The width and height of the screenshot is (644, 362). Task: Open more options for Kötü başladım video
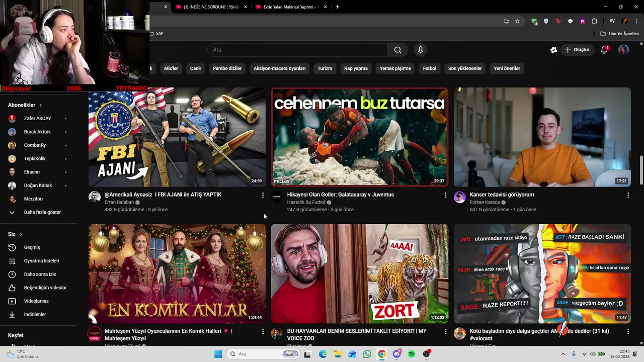coord(628,332)
